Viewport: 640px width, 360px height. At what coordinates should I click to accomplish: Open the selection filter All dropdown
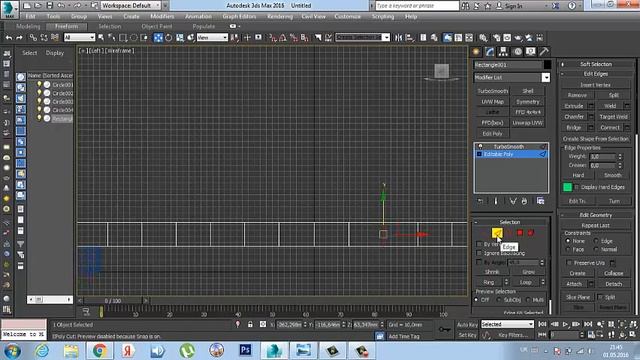point(79,38)
